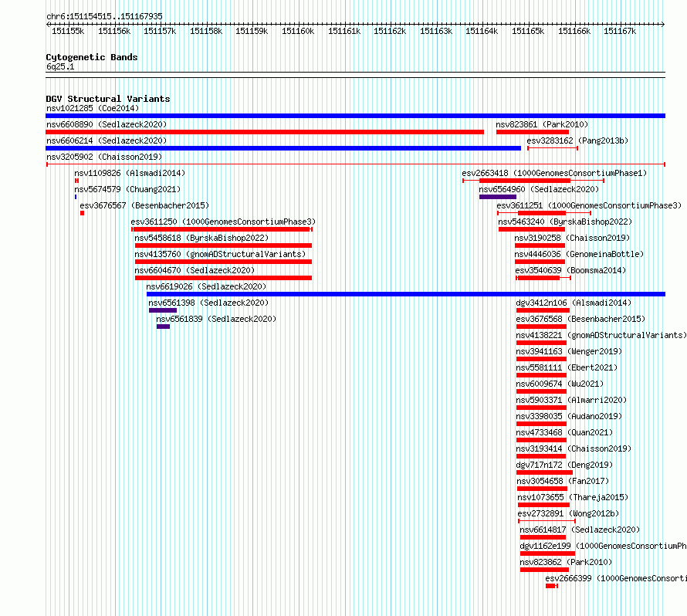Click the blue bar under nsv1021285
The image size is (687, 616).
[355, 116]
